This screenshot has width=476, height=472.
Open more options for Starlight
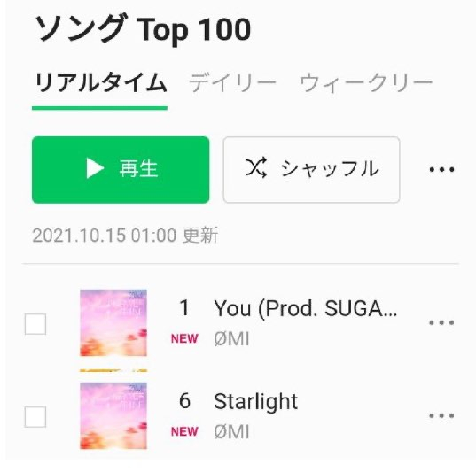click(441, 415)
